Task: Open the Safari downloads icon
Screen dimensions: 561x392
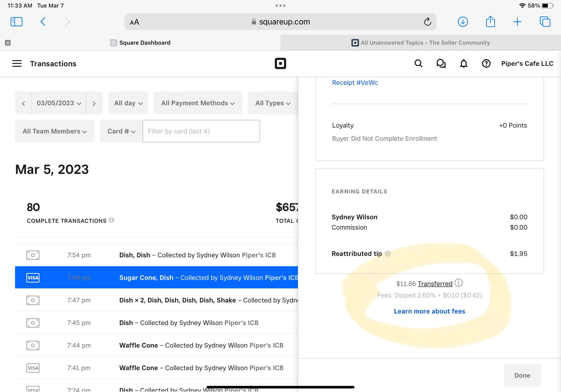Action: point(463,22)
